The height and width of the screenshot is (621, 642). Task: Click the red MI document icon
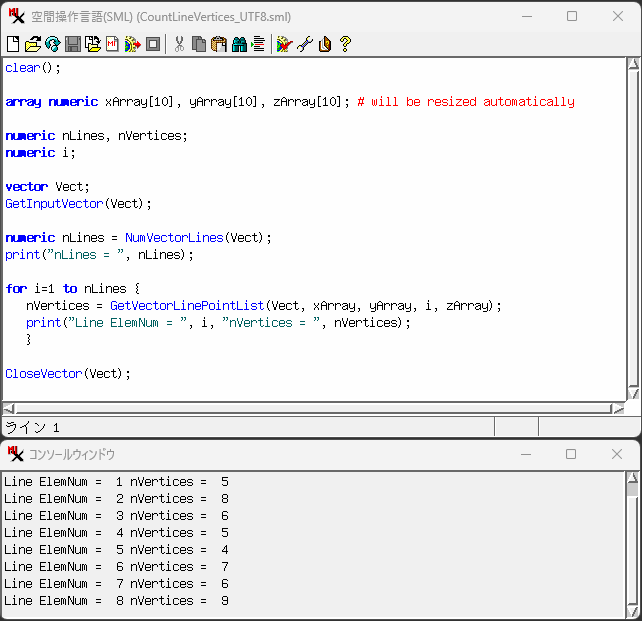tap(113, 44)
